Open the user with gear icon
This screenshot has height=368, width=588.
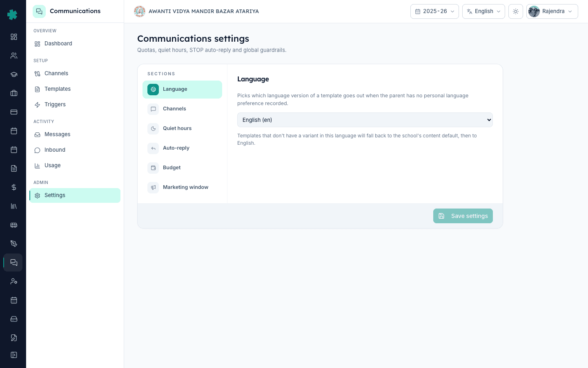14,281
